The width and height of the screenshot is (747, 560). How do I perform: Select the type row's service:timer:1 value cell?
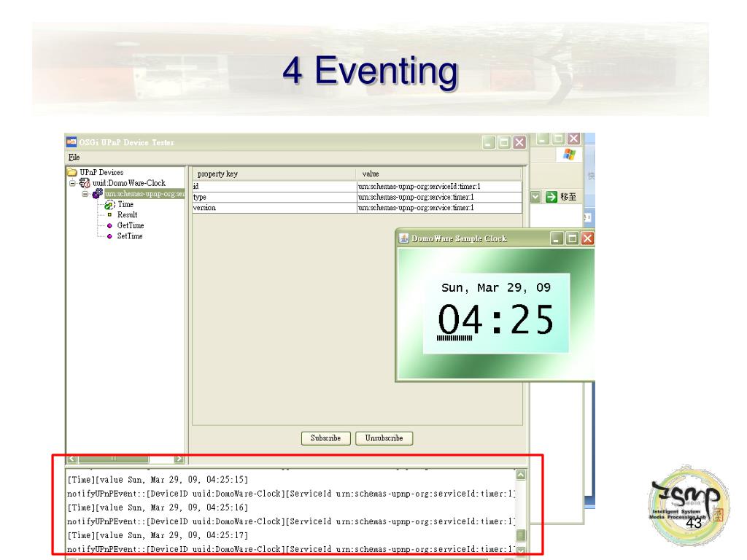439,197
